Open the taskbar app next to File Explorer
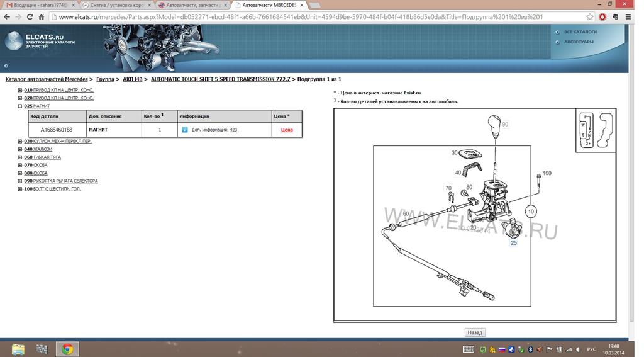The height and width of the screenshot is (357, 644). (x=42, y=349)
